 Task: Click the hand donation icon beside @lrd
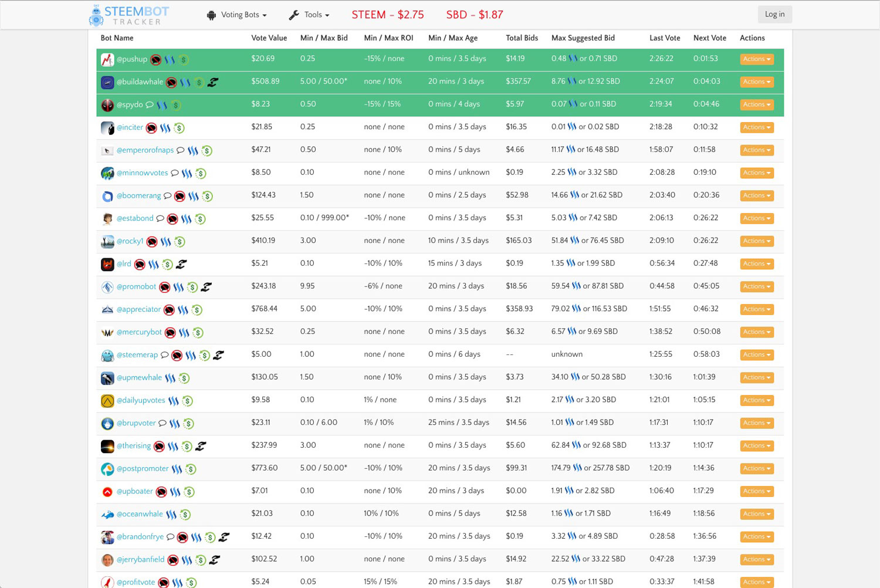pos(181,264)
